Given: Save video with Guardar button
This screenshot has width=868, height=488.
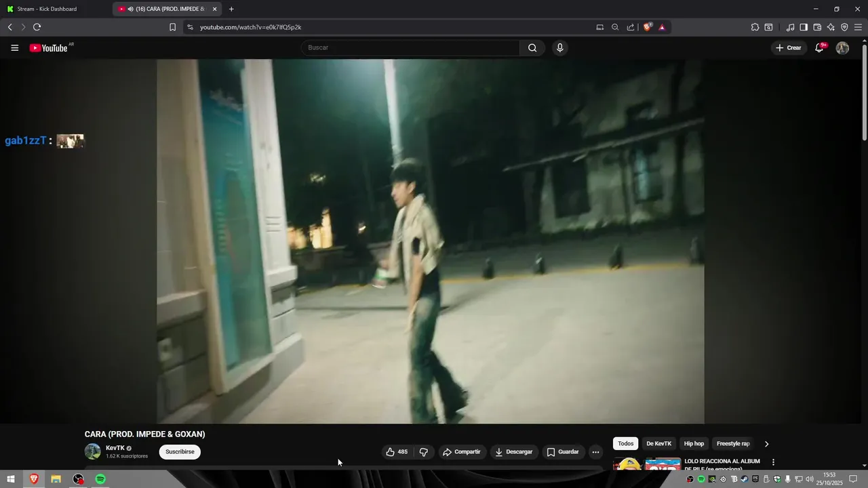Looking at the screenshot, I should click(x=563, y=452).
